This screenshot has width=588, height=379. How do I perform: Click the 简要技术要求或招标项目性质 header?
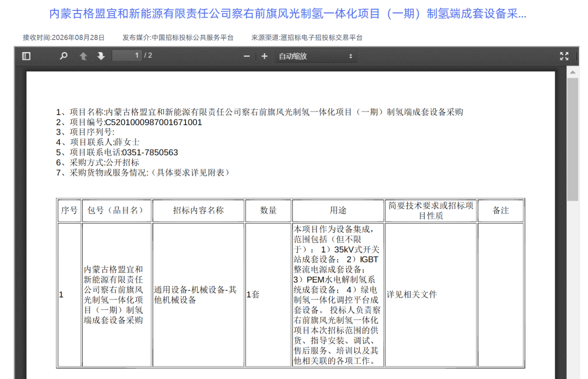pos(431,210)
